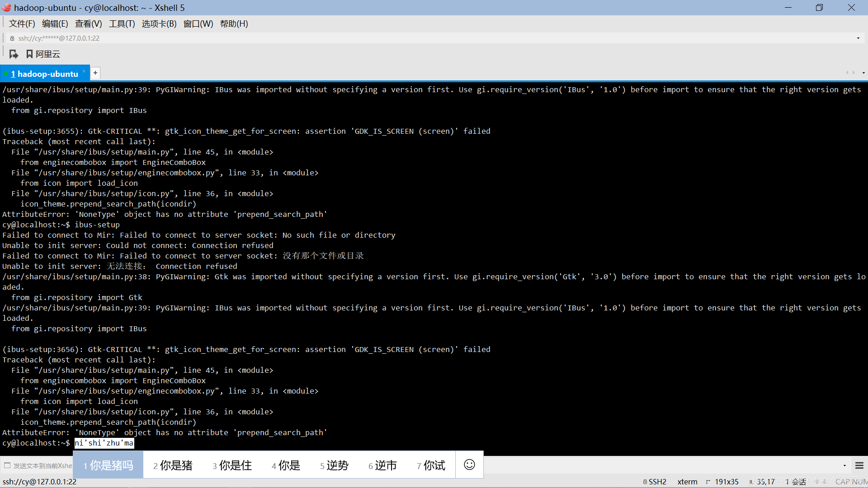This screenshot has height=488, width=868.
Task: Click the ssh://cy@127.0.0.1:22 status text
Action: pyautogui.click(x=40, y=482)
